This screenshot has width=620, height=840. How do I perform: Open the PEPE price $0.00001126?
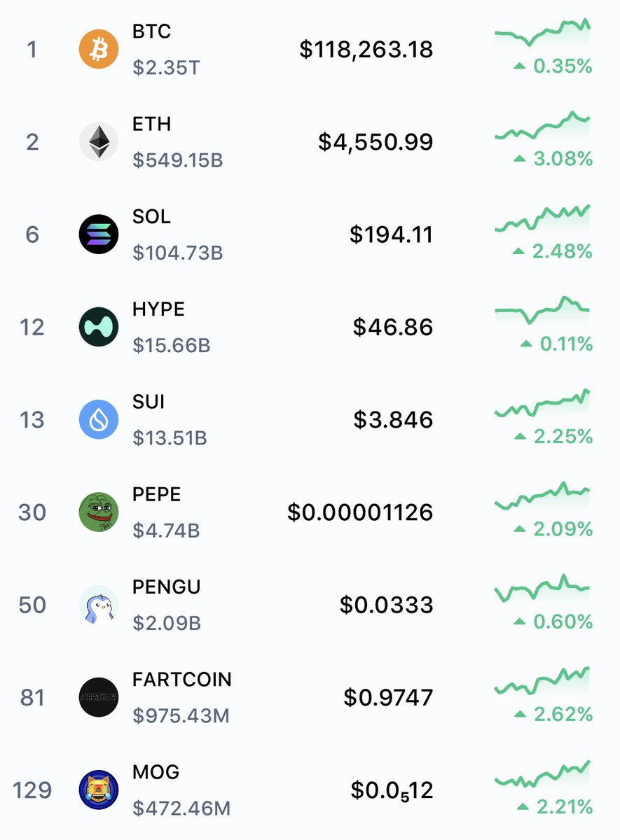pyautogui.click(x=360, y=512)
